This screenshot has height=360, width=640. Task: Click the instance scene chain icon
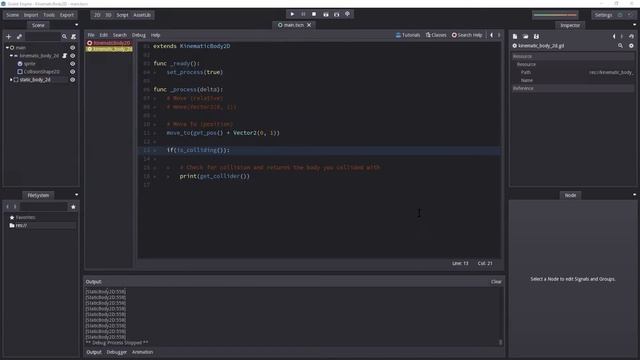(19, 37)
